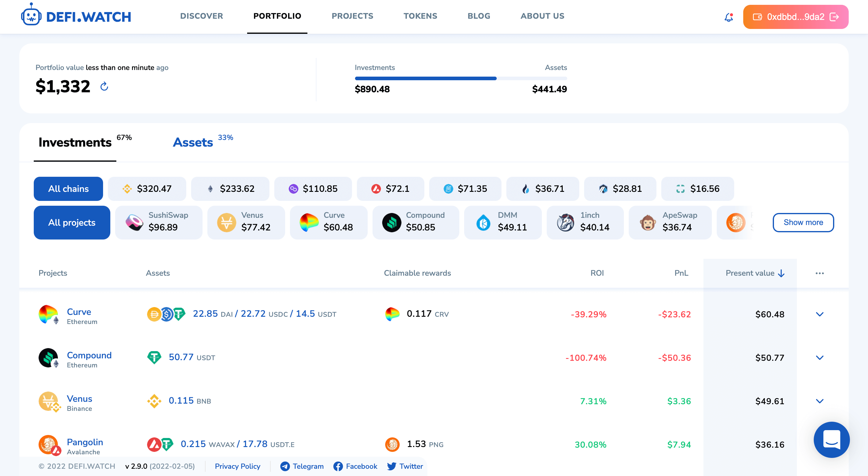
Task: Open the Compound project link
Action: coord(89,356)
